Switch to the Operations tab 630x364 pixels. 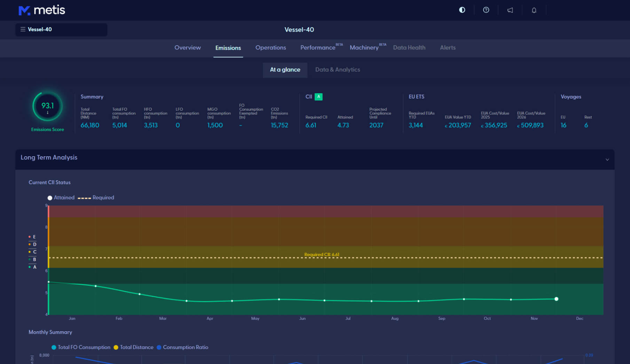click(x=270, y=48)
